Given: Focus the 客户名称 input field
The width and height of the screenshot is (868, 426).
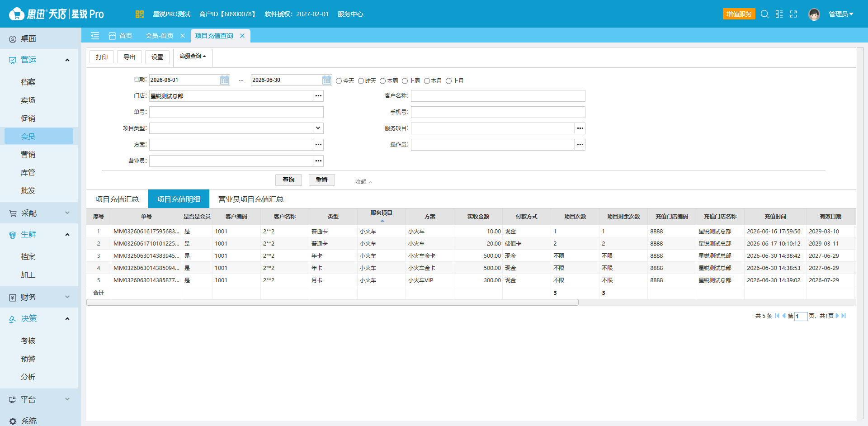Looking at the screenshot, I should coord(498,96).
